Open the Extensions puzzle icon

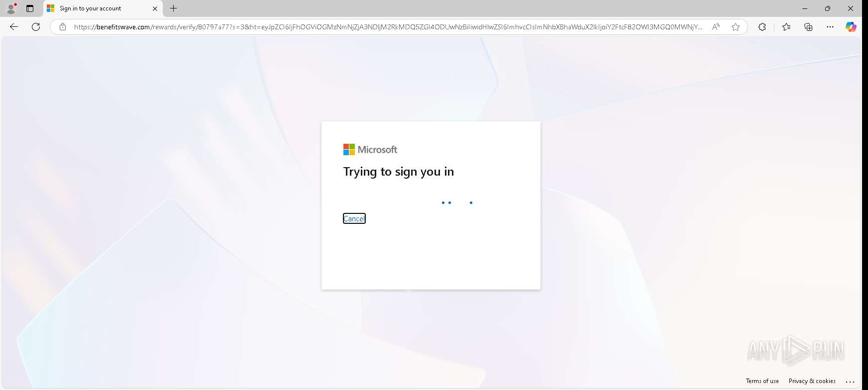coord(762,27)
